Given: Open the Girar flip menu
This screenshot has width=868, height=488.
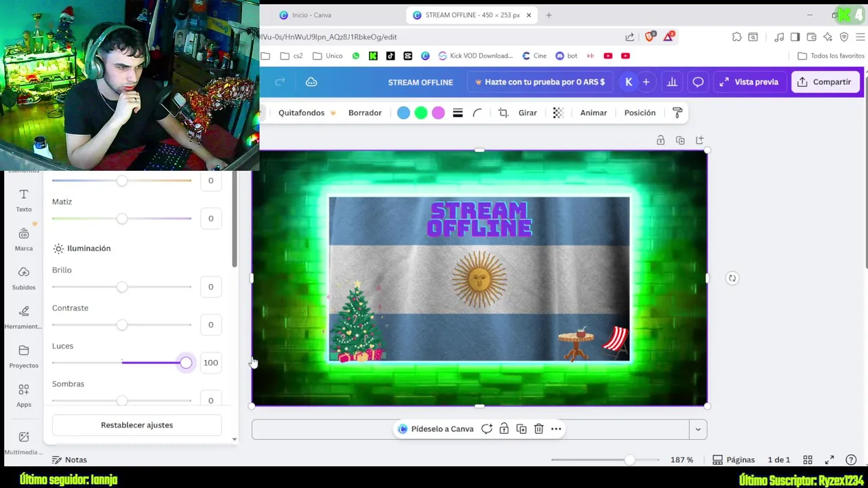Looking at the screenshot, I should pos(528,113).
